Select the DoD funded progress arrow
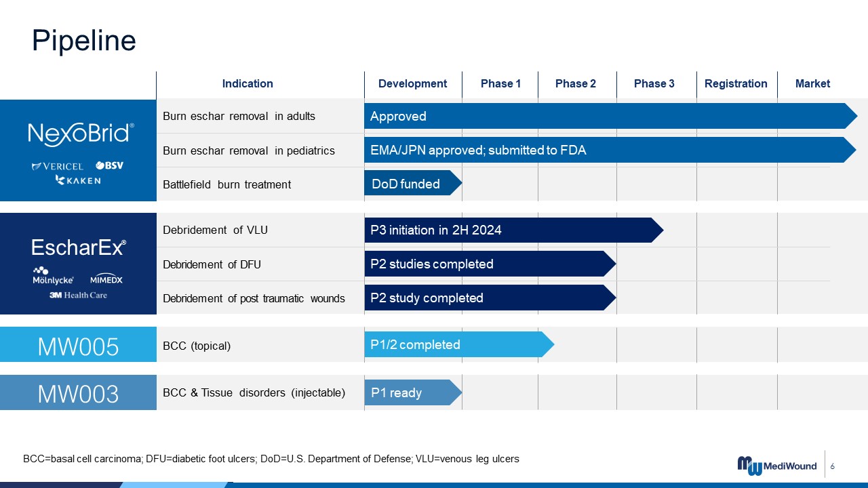868x488 pixels. pos(409,184)
